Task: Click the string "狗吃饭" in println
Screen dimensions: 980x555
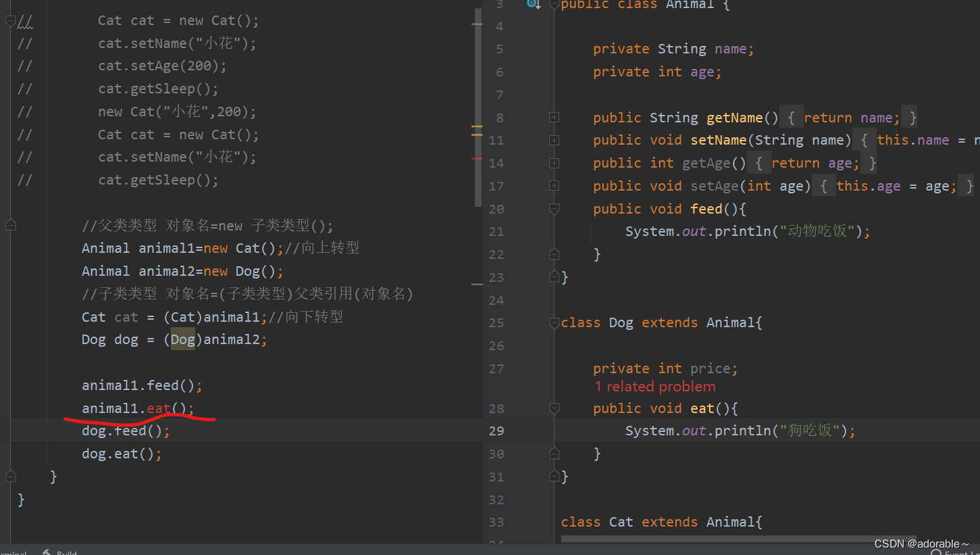Action: [x=810, y=431]
